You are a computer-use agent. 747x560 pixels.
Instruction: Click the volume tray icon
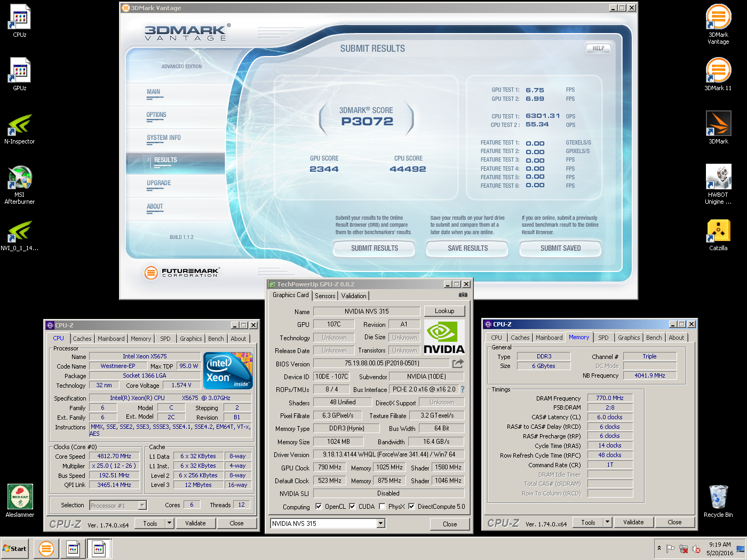(696, 549)
